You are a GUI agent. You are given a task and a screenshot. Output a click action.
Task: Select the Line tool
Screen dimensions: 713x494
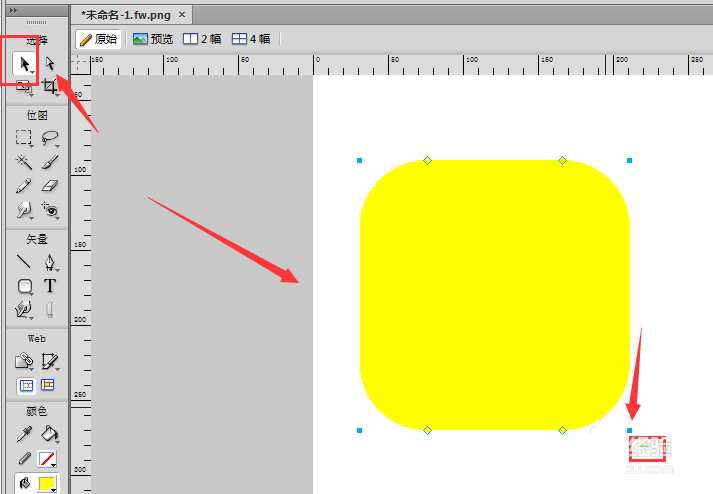(24, 262)
